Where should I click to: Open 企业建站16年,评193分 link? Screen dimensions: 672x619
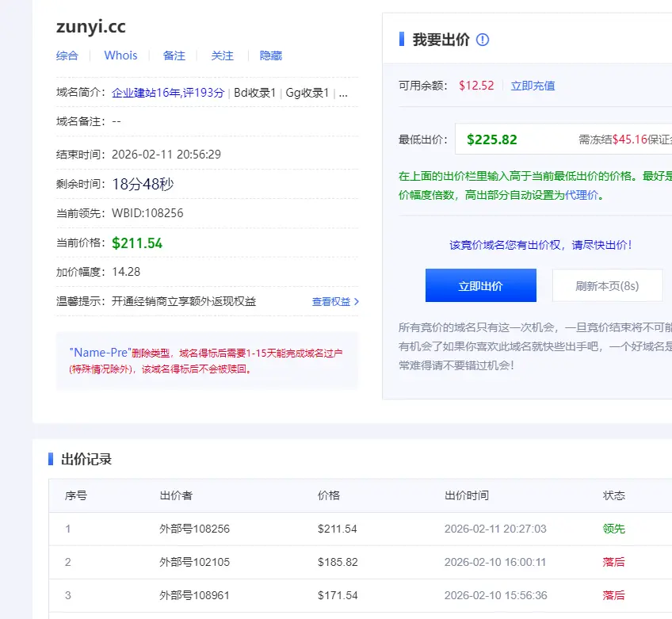168,93
